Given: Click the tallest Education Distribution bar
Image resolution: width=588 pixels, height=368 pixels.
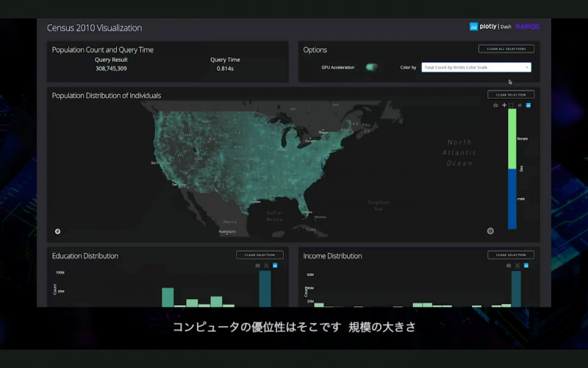Looking at the screenshot, I should (x=265, y=289).
